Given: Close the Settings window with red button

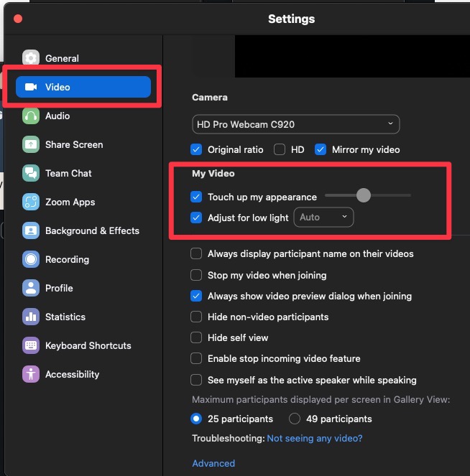Looking at the screenshot, I should click(x=18, y=19).
